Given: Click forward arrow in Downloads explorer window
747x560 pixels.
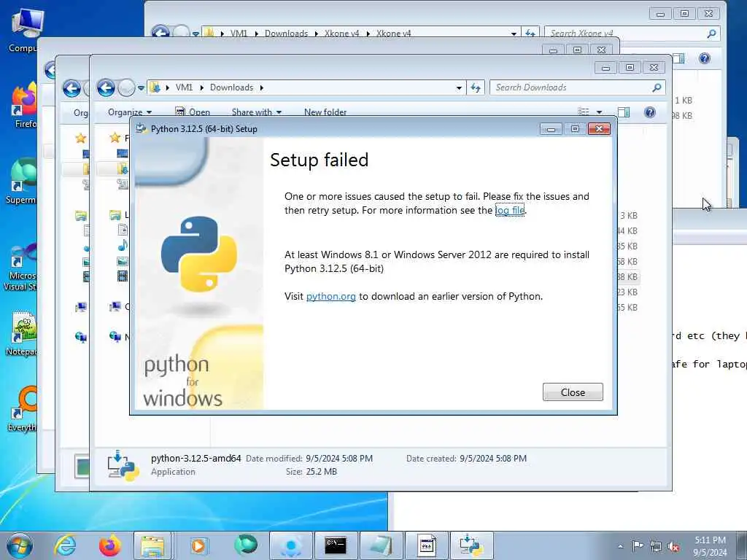Looking at the screenshot, I should click(126, 87).
